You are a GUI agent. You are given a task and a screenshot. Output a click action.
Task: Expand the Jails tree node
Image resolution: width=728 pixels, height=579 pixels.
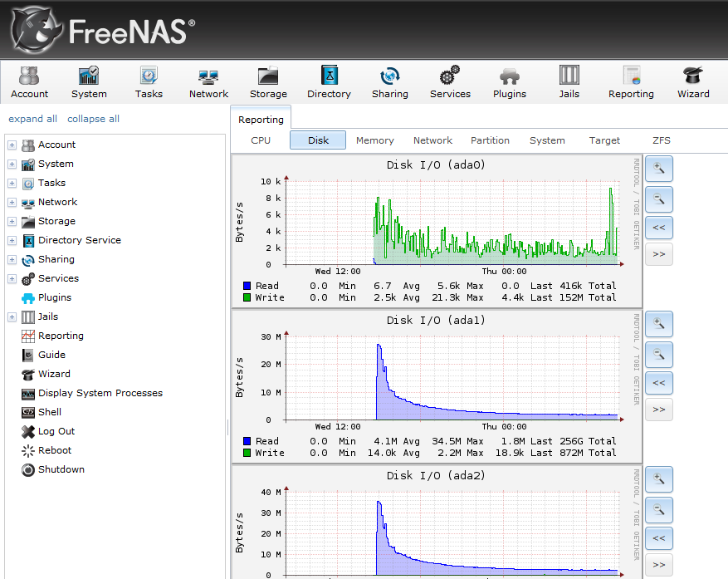(12, 317)
